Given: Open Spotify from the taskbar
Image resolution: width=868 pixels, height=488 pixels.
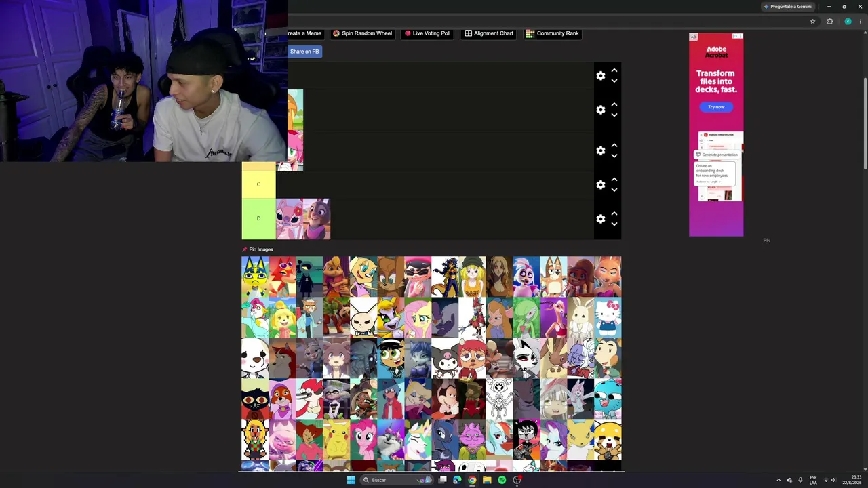Looking at the screenshot, I should pyautogui.click(x=502, y=480).
